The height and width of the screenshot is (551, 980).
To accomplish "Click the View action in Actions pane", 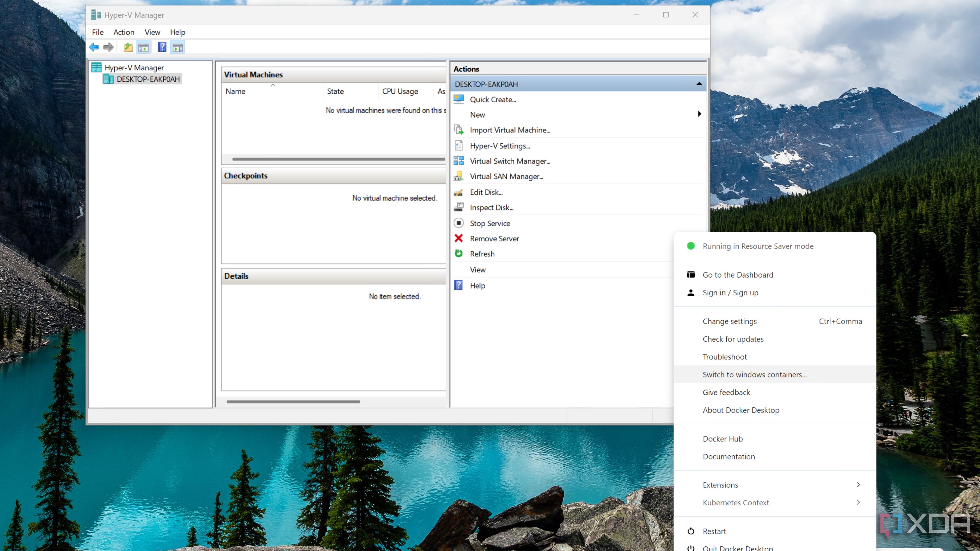I will click(x=477, y=270).
